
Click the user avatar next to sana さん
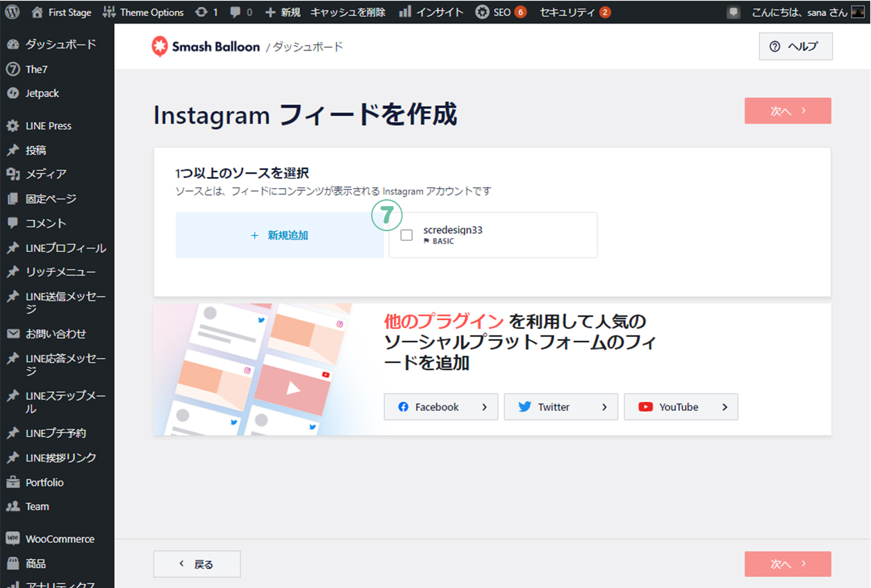pos(858,12)
